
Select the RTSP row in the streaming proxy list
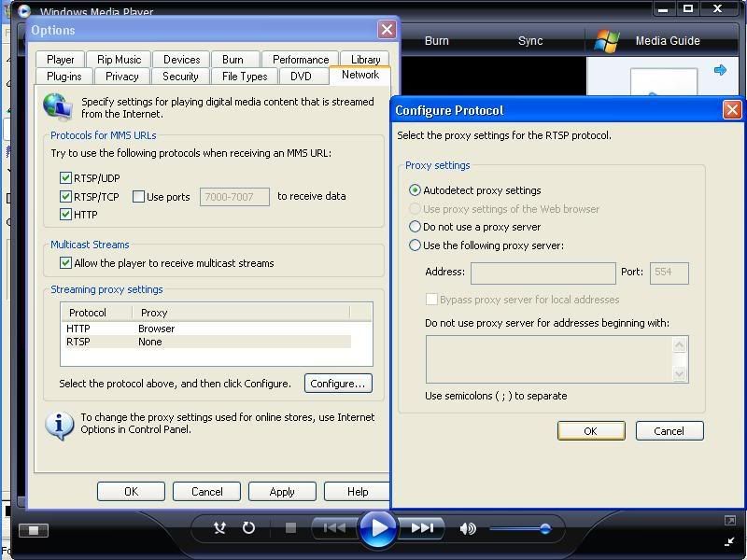pos(206,342)
